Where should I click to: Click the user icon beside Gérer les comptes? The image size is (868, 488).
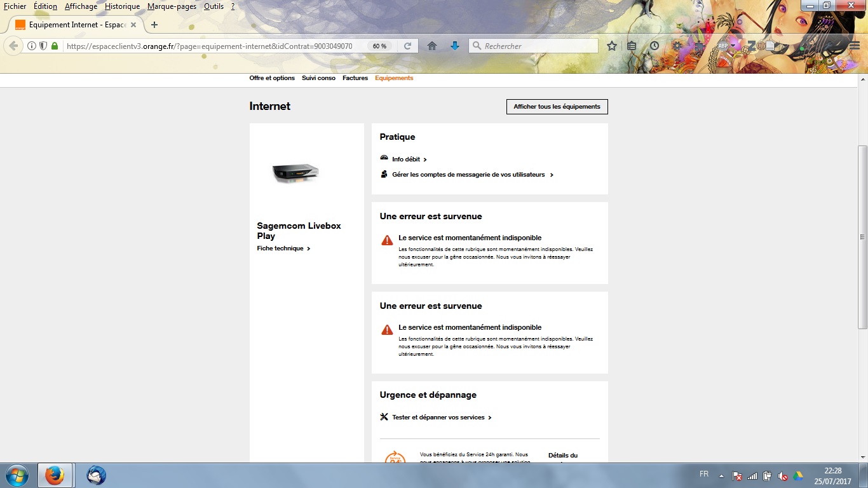pyautogui.click(x=384, y=174)
